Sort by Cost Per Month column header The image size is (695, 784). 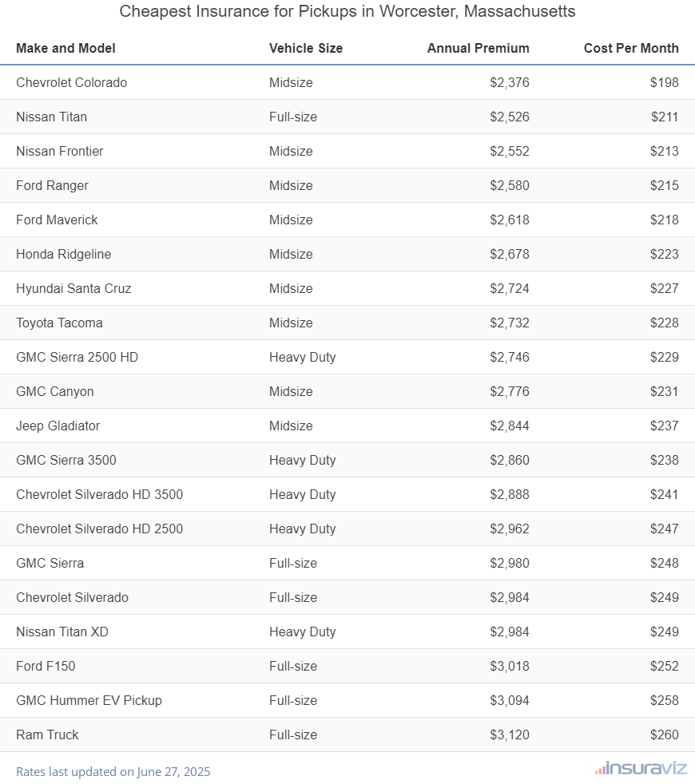(x=631, y=48)
